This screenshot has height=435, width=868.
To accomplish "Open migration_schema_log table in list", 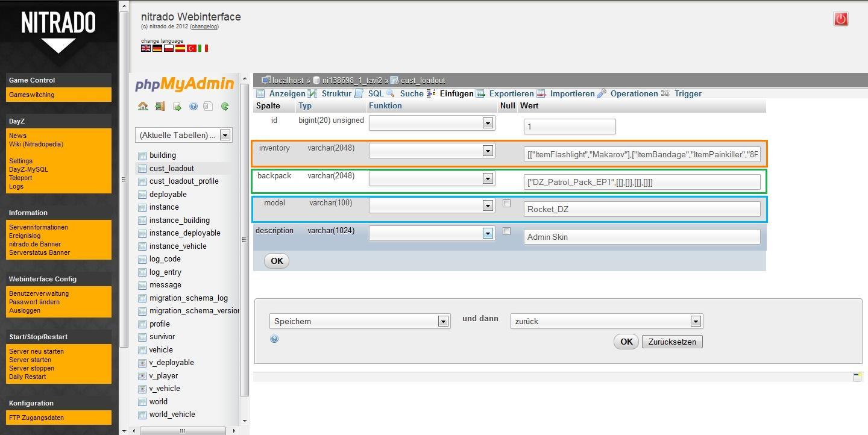I will 189,298.
